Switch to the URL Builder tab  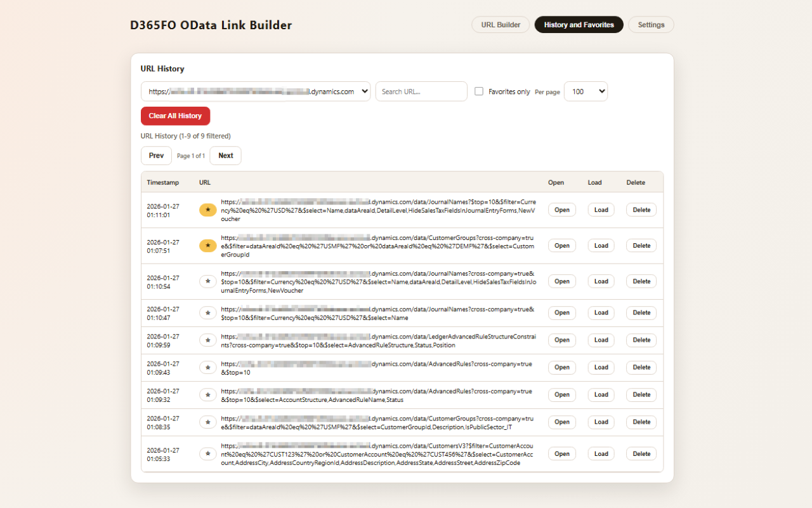pyautogui.click(x=501, y=25)
